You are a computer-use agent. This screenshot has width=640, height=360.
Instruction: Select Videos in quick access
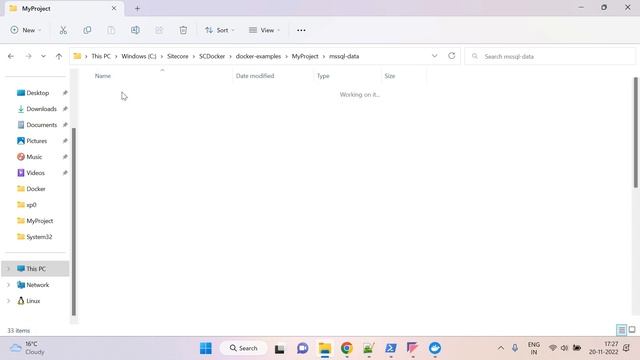(x=37, y=173)
